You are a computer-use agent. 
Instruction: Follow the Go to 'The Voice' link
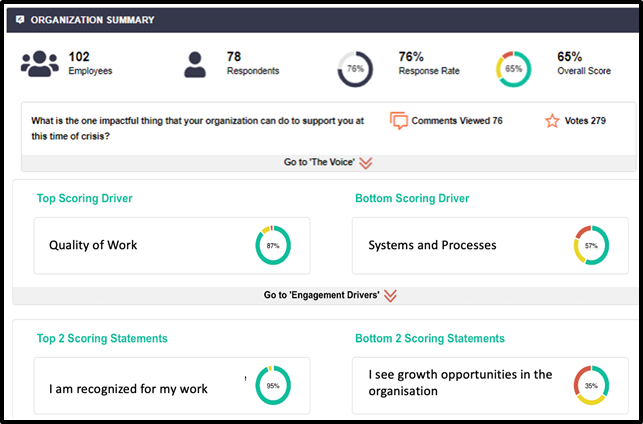[x=319, y=162]
